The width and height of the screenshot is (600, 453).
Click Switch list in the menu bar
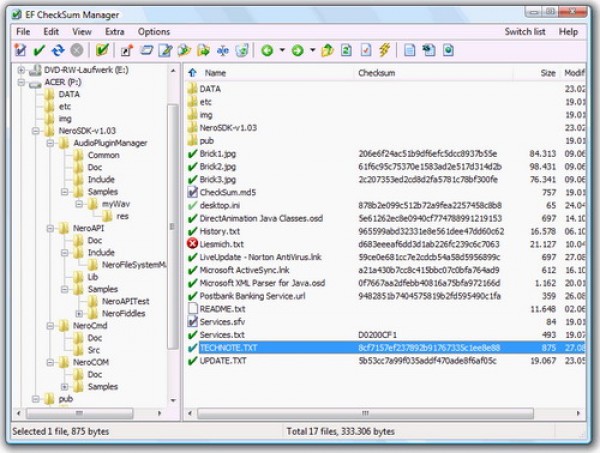(x=525, y=31)
